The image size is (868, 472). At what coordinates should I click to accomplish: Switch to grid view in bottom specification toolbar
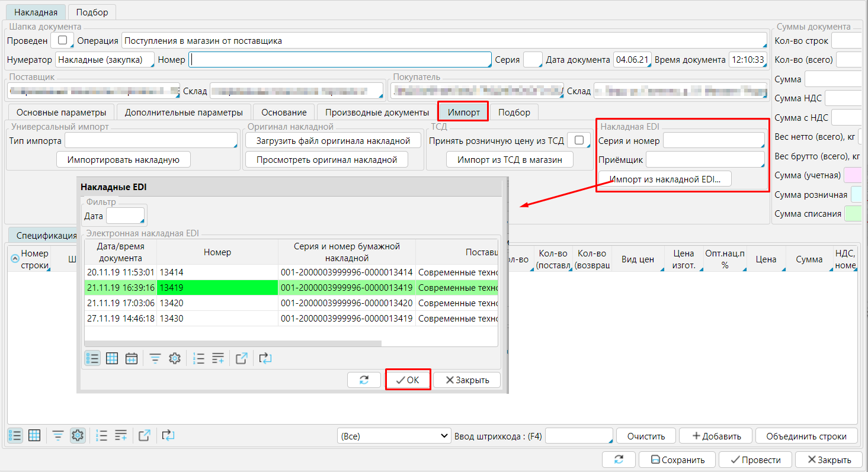coord(34,436)
